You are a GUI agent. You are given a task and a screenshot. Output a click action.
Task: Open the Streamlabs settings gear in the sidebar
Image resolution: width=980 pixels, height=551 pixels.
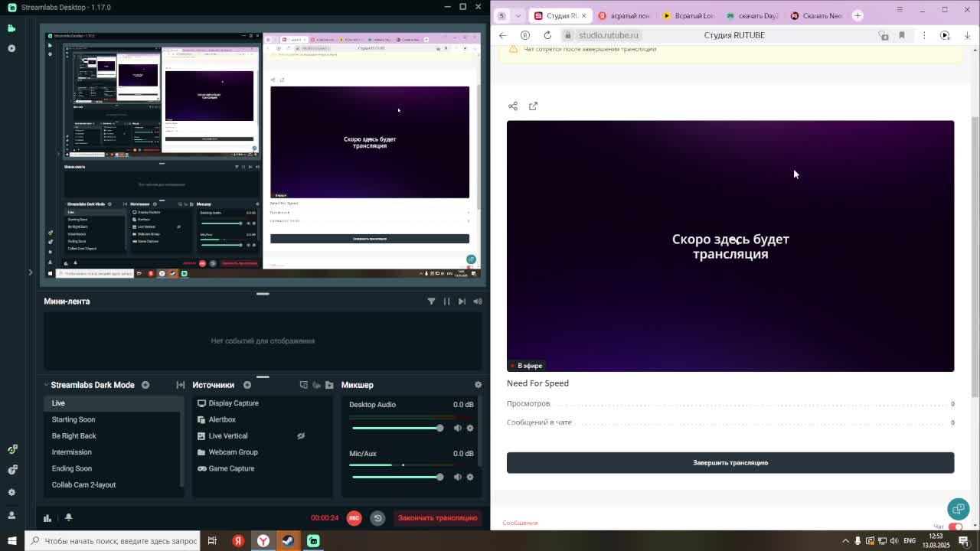[11, 493]
